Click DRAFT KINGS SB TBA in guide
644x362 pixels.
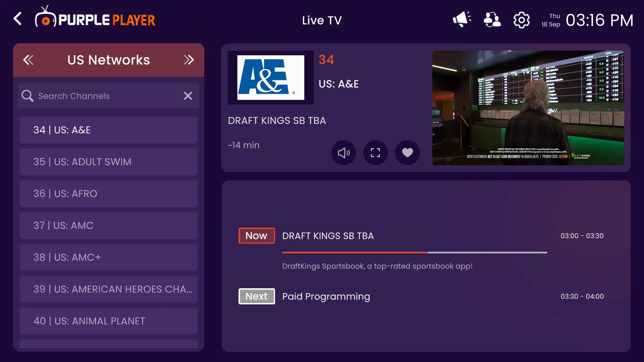328,236
